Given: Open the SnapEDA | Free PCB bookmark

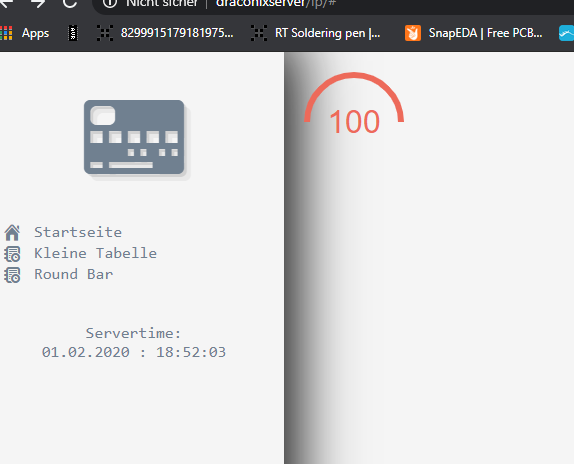Looking at the screenshot, I should coord(485,33).
